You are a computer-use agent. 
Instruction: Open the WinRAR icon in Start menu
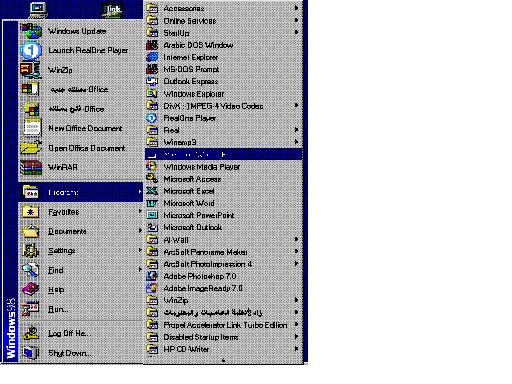point(31,167)
